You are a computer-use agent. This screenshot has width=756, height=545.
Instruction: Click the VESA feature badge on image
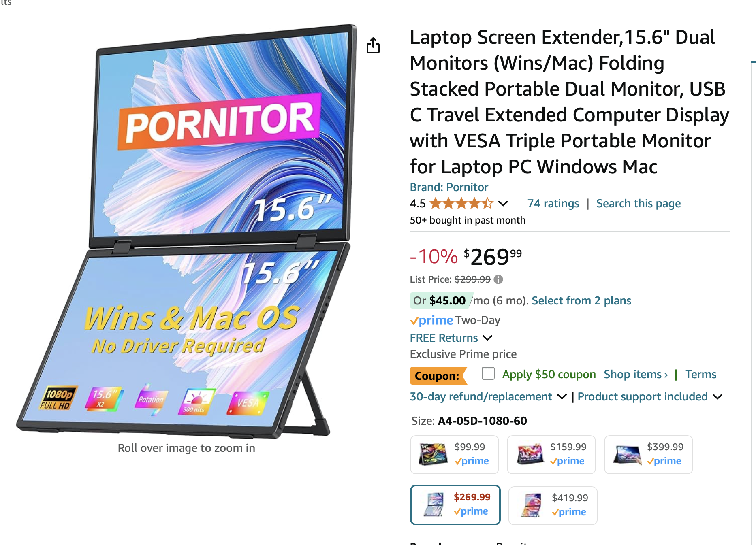pyautogui.click(x=248, y=403)
